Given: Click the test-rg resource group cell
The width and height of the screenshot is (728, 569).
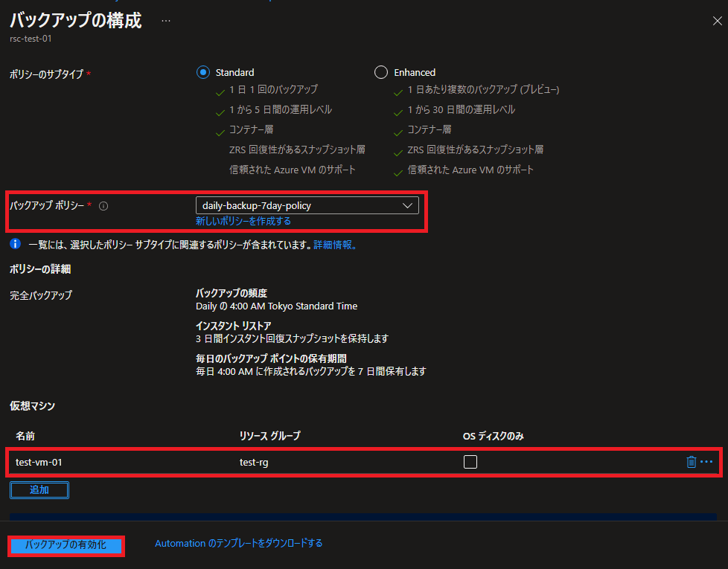Looking at the screenshot, I should click(253, 462).
